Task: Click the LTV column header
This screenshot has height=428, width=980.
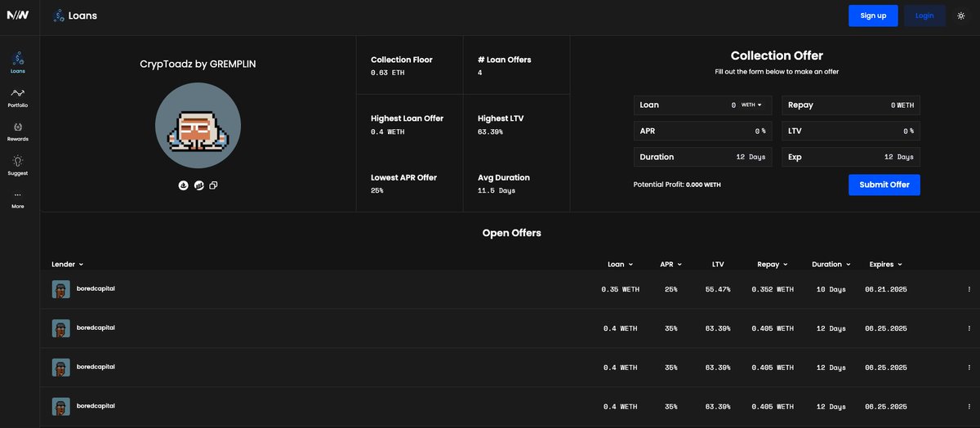Action: click(x=718, y=265)
